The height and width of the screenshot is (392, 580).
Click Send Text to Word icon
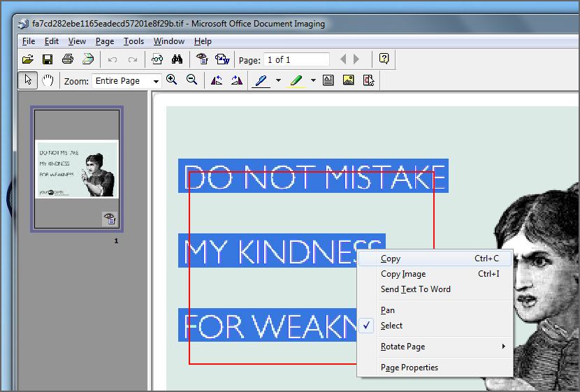click(222, 59)
